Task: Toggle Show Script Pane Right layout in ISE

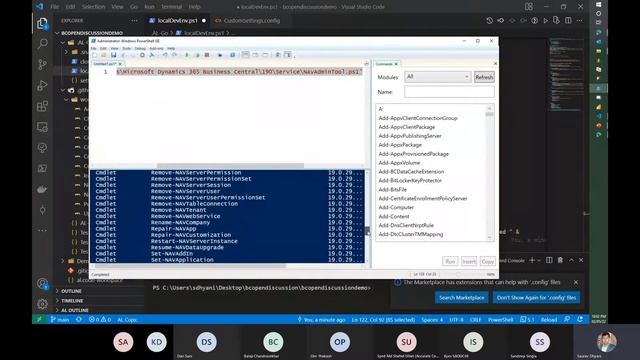Action: [256, 55]
